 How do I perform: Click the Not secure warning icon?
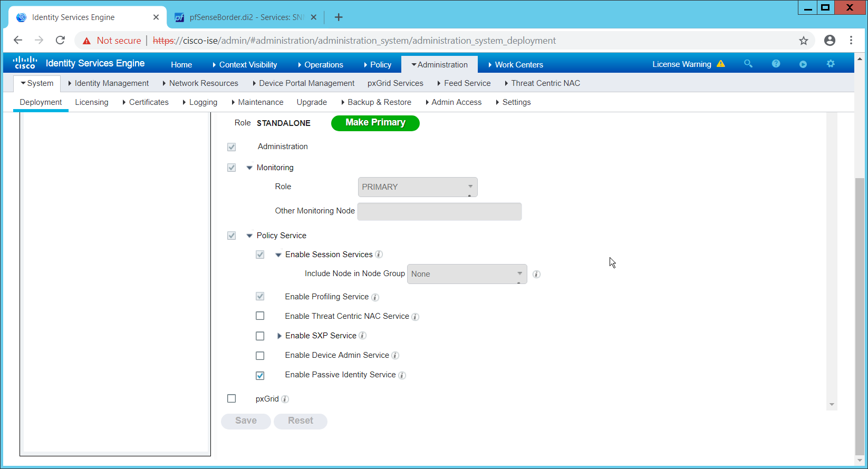(x=86, y=41)
